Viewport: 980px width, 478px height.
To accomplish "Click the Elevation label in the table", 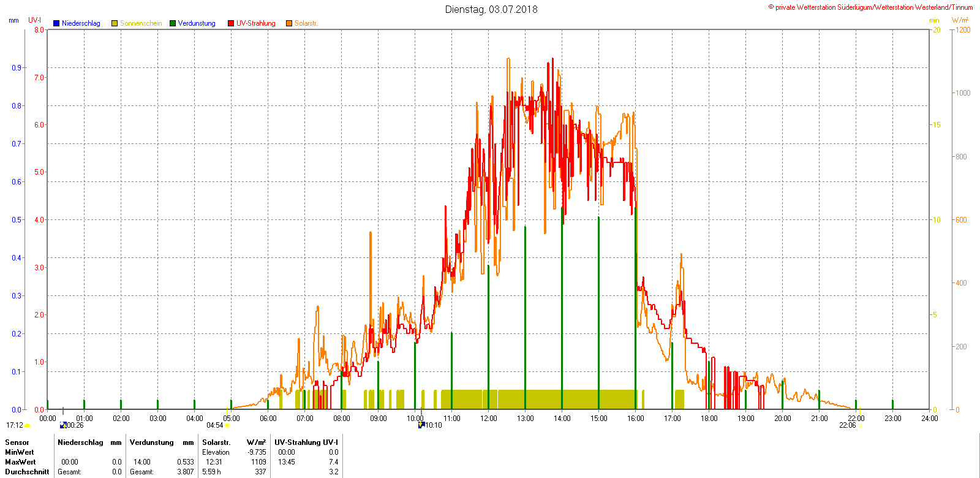I will 216,452.
